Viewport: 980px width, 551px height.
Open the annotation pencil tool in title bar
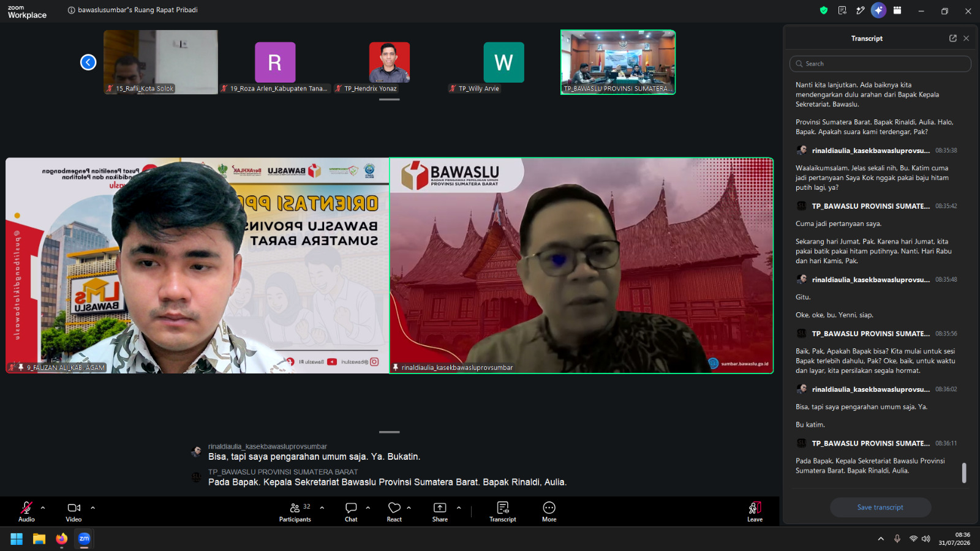pos(861,10)
